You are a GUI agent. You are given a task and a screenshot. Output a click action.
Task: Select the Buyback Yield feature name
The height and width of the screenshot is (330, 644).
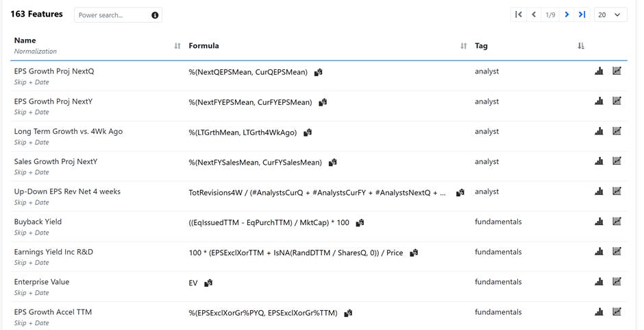38,222
